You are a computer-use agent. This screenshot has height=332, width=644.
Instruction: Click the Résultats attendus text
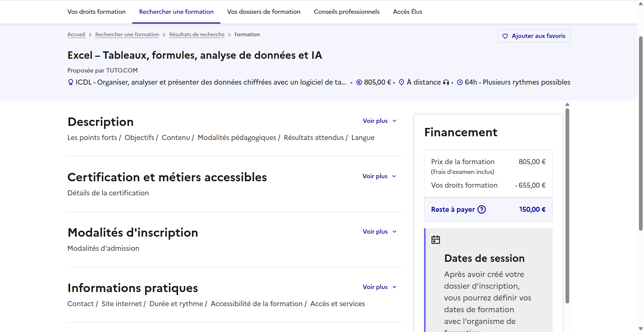coord(314,138)
